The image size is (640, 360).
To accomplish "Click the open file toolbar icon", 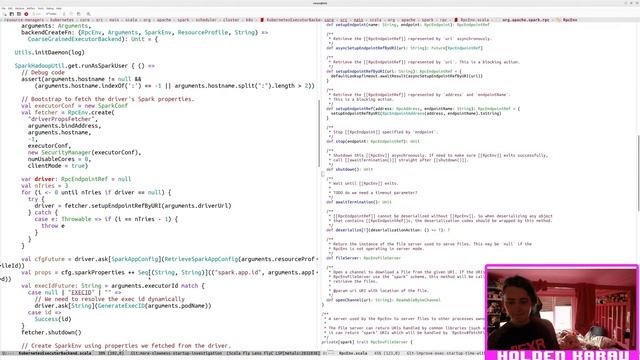I will (x=12, y=14).
